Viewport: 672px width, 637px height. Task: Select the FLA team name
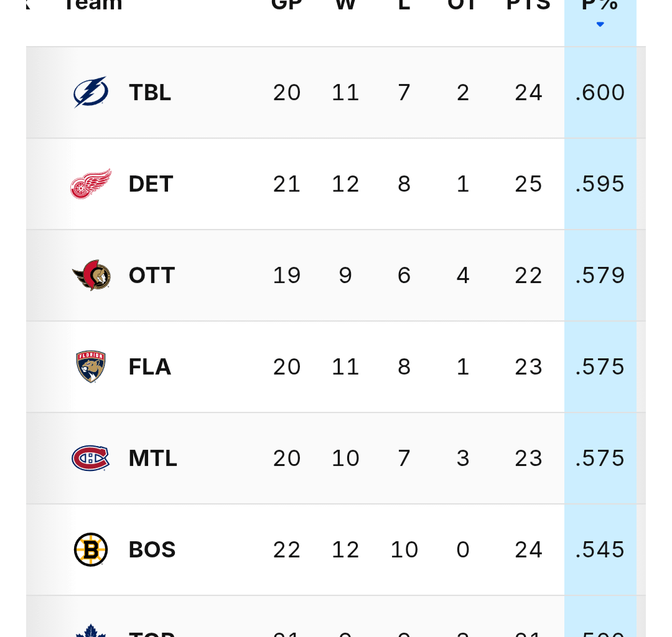tap(150, 367)
